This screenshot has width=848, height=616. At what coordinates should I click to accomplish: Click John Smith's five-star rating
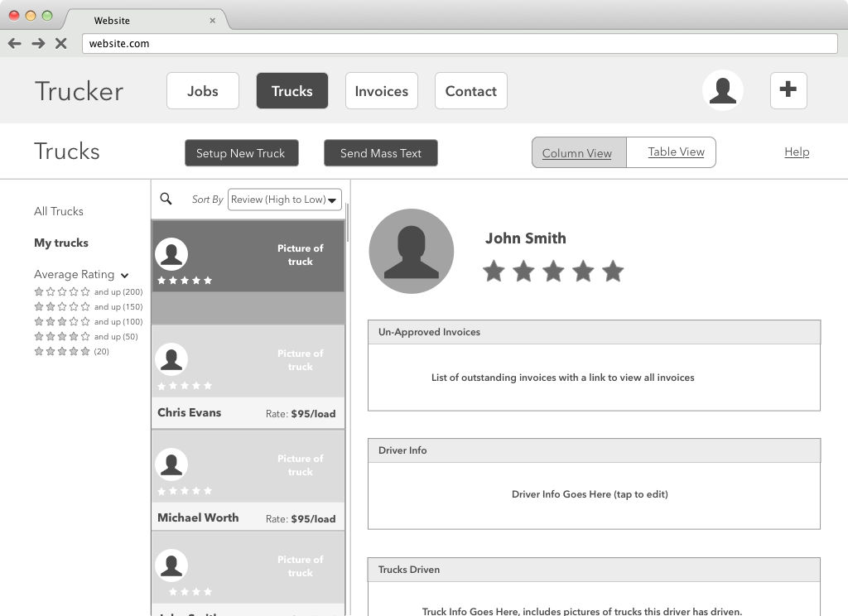pos(553,271)
